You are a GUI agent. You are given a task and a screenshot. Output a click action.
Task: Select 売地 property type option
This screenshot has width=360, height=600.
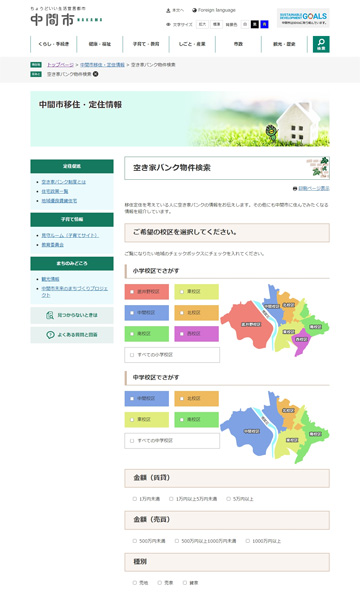point(135,582)
